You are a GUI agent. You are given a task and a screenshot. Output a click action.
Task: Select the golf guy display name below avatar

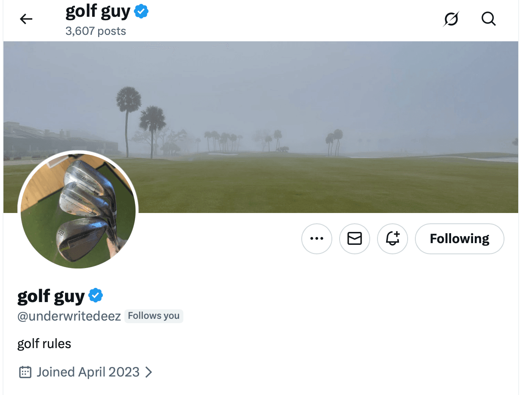51,296
